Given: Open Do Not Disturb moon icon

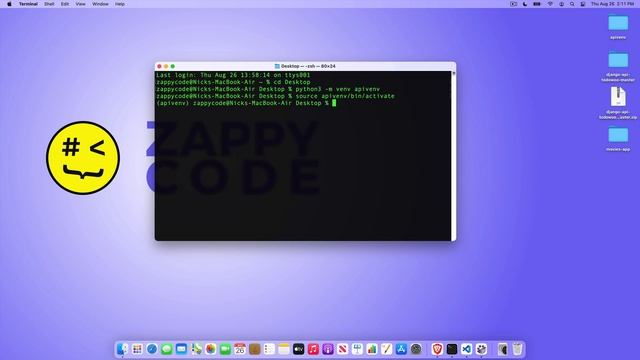Looking at the screenshot, I should pos(525,4).
